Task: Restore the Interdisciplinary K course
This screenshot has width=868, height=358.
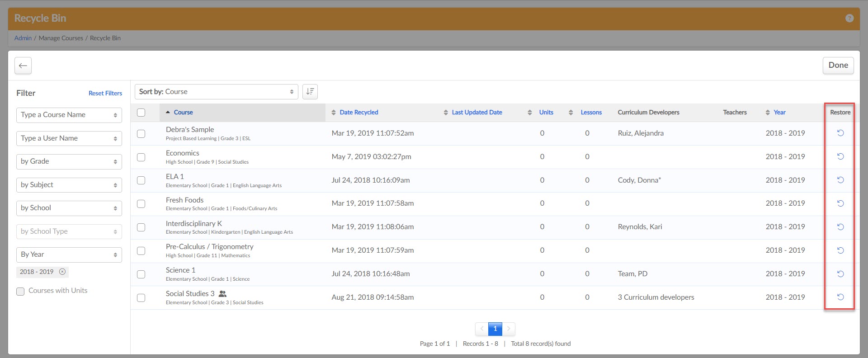Action: [x=840, y=227]
